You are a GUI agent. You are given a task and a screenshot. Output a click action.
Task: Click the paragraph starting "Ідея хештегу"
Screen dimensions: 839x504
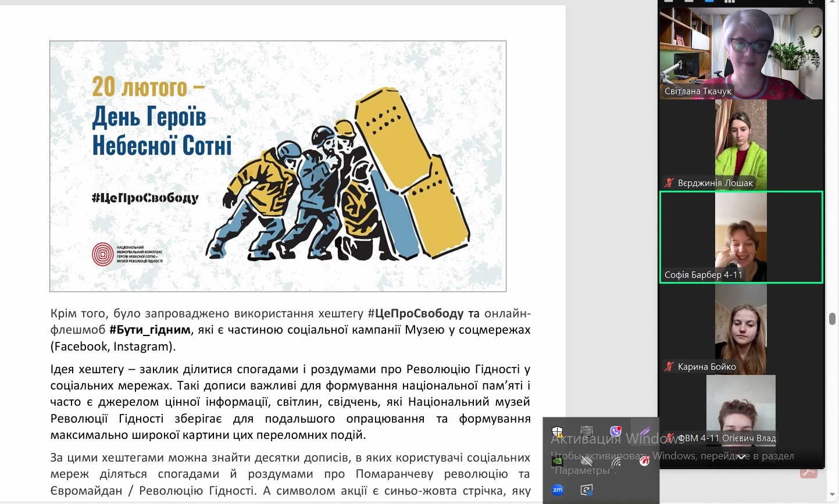[291, 402]
